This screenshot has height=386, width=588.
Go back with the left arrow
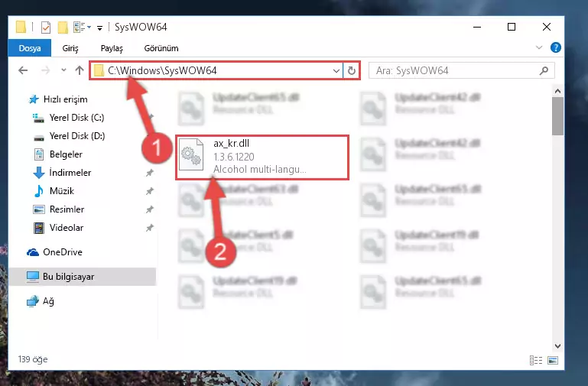pos(23,70)
